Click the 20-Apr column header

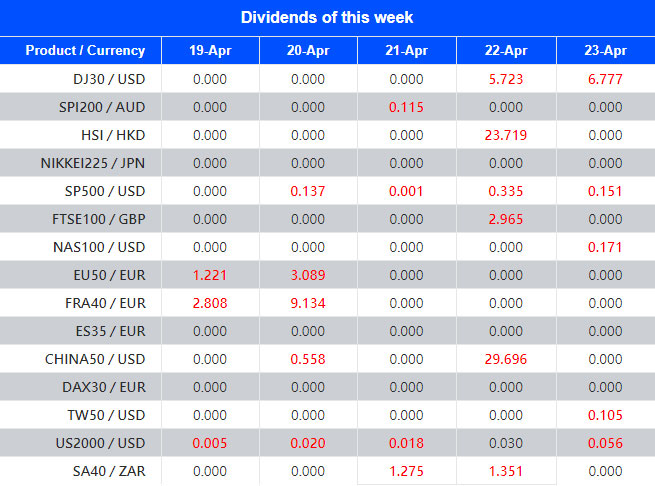[308, 50]
